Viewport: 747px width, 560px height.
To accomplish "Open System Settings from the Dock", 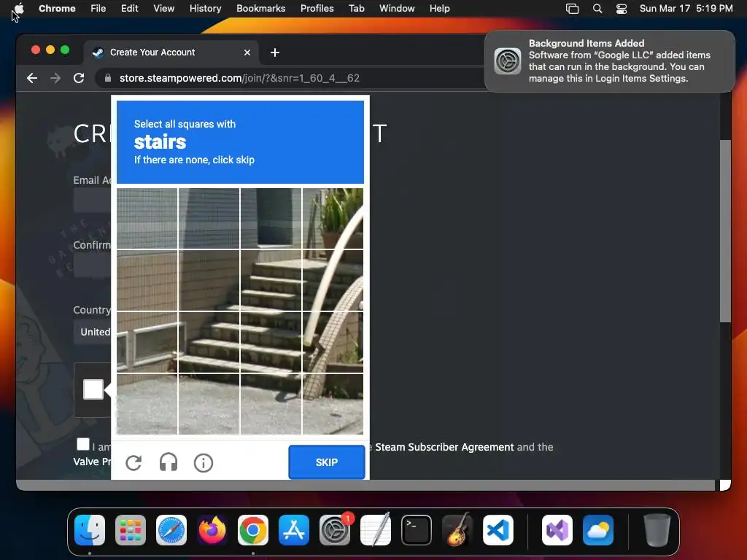I will [x=334, y=530].
